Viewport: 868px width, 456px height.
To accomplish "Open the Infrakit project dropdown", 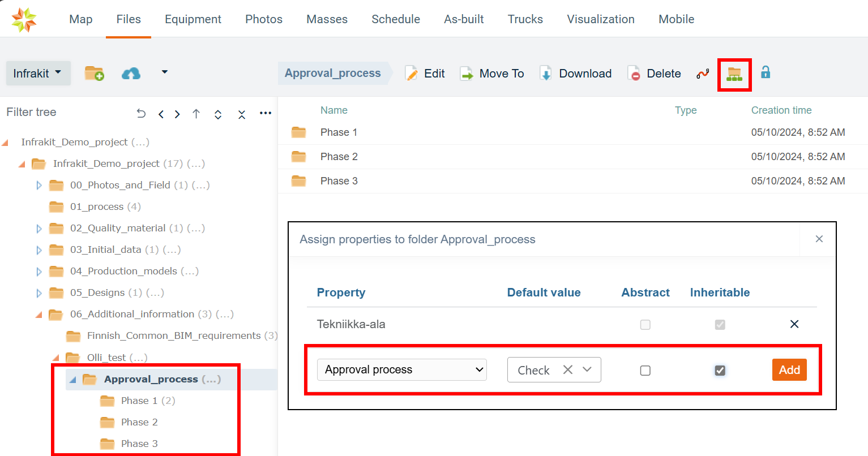I will point(38,74).
